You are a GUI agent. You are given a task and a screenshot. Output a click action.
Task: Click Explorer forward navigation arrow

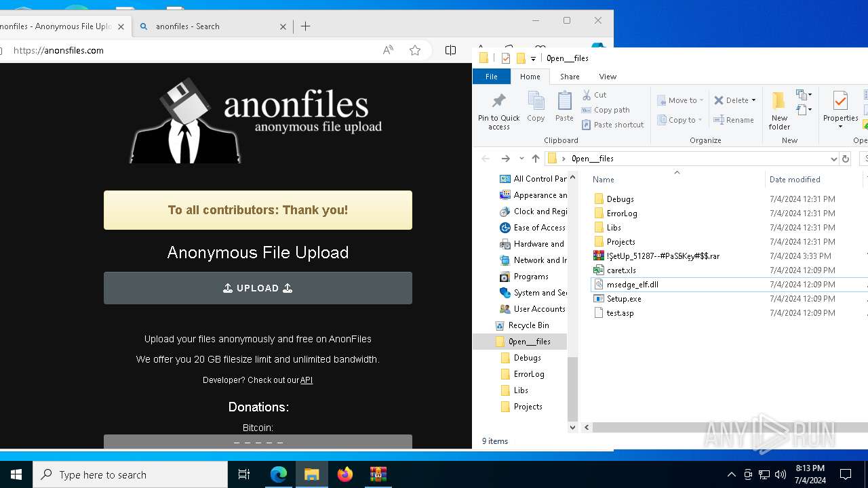coord(505,159)
